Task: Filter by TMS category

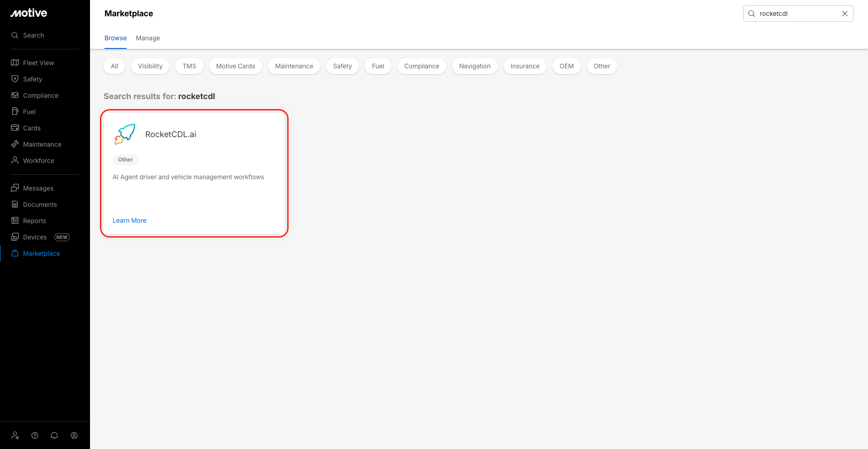Action: tap(190, 66)
